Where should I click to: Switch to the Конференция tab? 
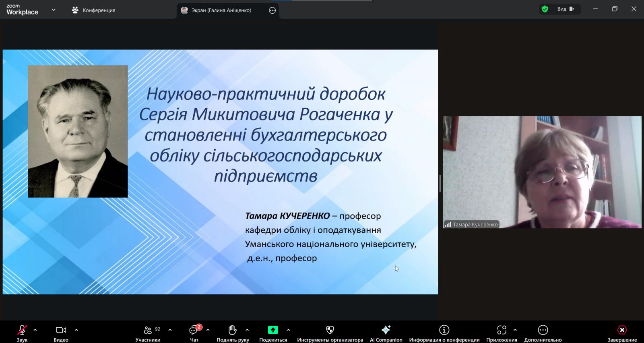click(x=94, y=10)
